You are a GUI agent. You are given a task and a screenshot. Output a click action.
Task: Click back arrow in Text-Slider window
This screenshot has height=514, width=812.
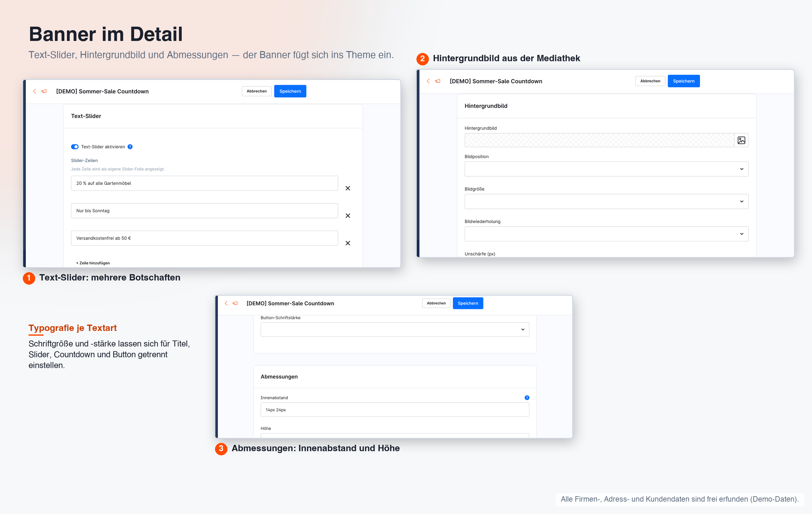[34, 91]
